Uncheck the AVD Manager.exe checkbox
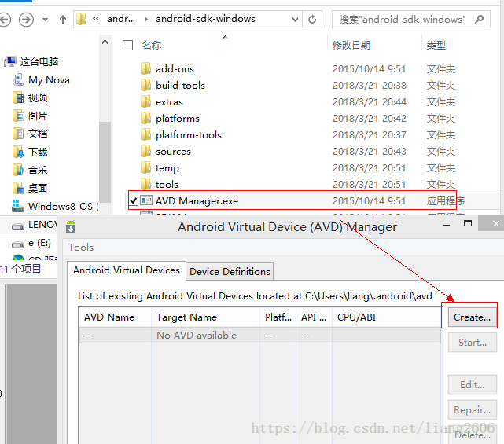Image resolution: width=504 pixels, height=444 pixels. [134, 201]
